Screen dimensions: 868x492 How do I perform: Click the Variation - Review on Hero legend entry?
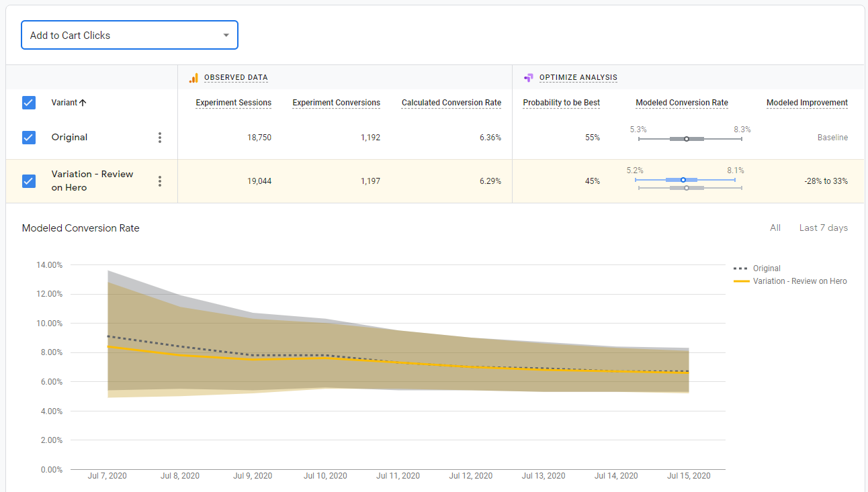click(x=799, y=281)
